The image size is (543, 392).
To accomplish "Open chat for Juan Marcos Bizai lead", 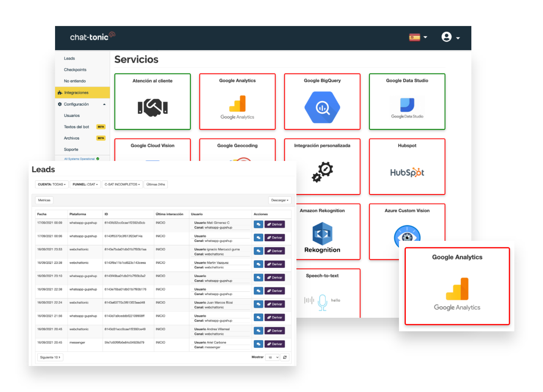I will click(x=258, y=304).
